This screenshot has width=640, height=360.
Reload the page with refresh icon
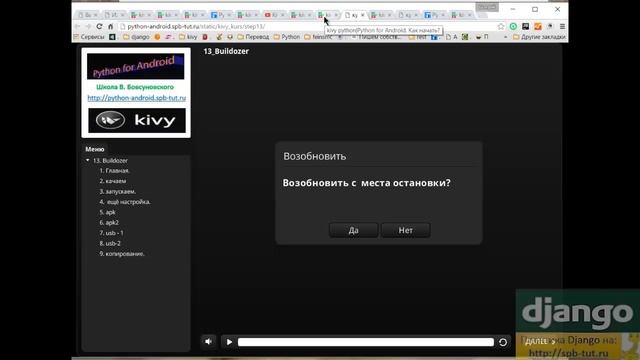click(99, 26)
